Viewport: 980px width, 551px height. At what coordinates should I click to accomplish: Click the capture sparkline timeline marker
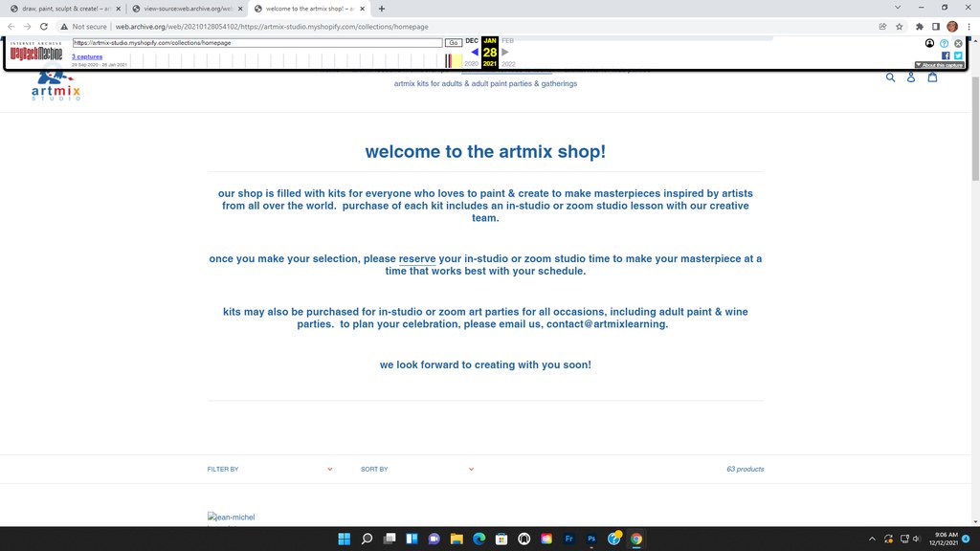448,60
